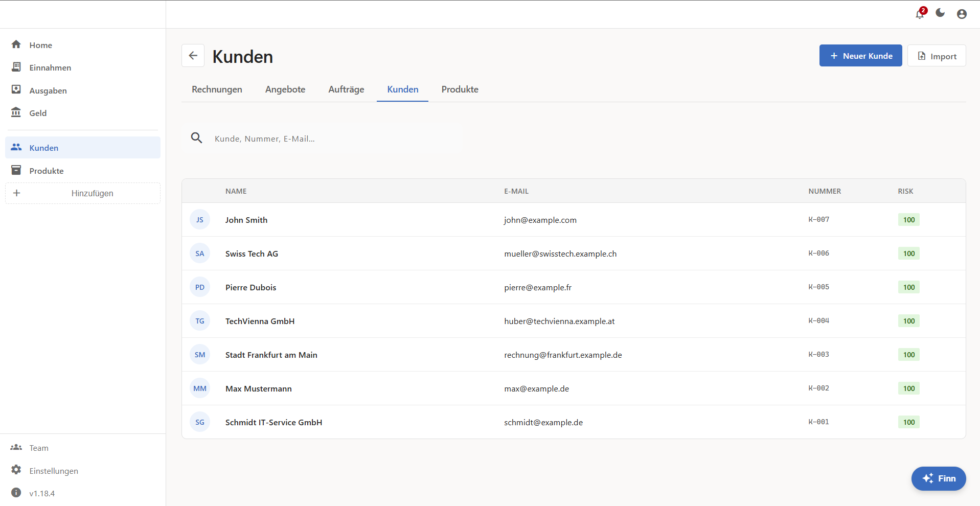Click the E-MAIL column header
The width and height of the screenshot is (980, 506).
pyautogui.click(x=516, y=191)
